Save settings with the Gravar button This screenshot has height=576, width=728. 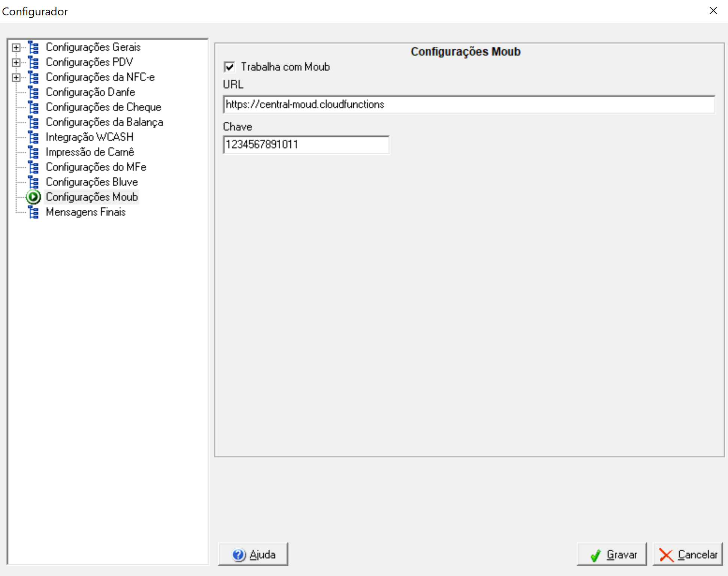coord(612,555)
